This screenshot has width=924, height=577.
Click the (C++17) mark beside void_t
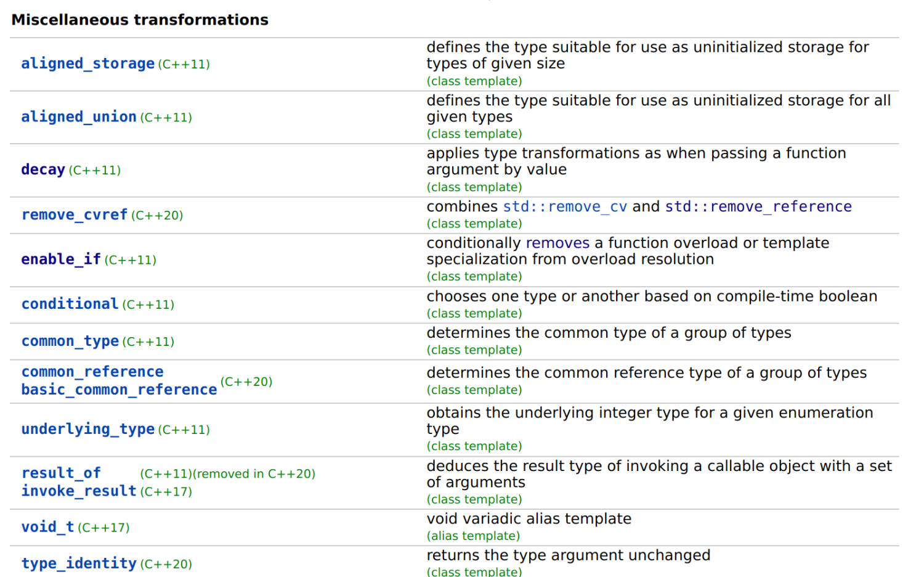pos(103,528)
